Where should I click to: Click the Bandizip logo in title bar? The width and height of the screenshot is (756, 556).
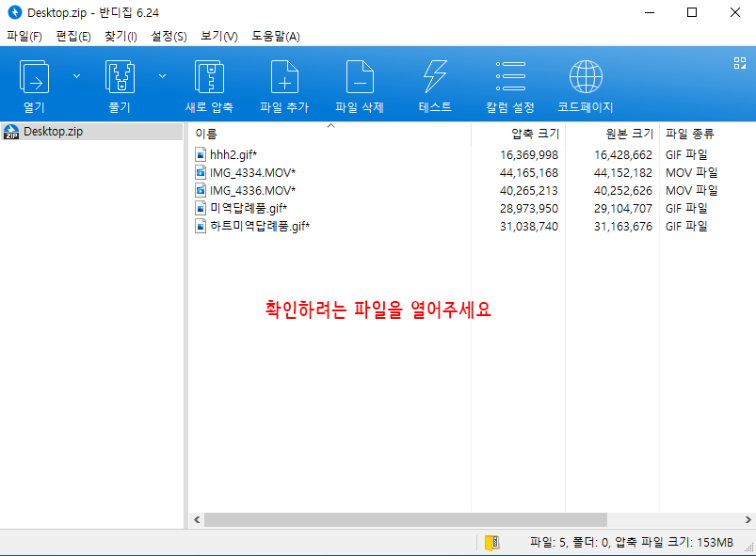(15, 12)
